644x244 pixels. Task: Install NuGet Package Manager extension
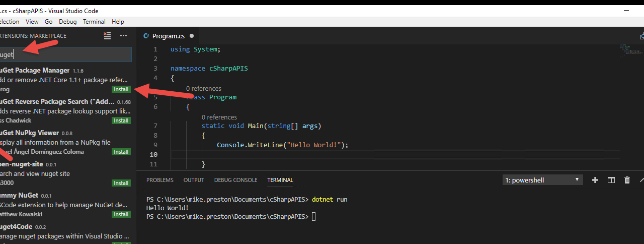pos(121,89)
